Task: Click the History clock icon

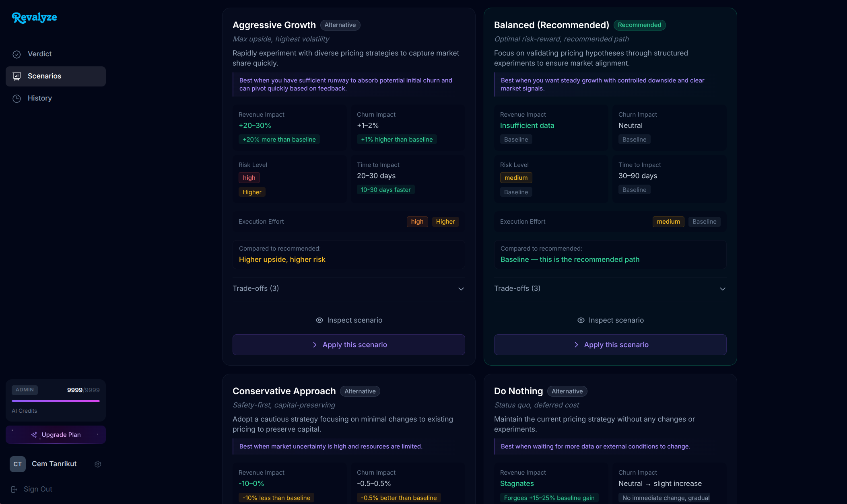Action: [x=16, y=99]
